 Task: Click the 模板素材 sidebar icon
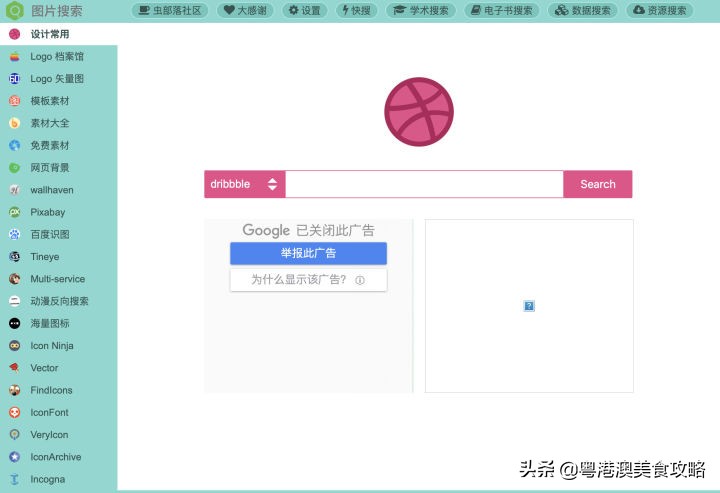tap(15, 101)
